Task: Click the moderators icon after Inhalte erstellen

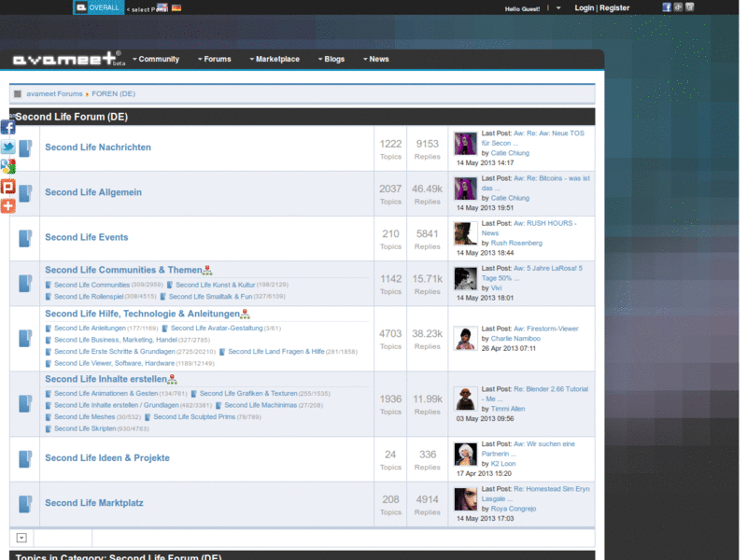Action: click(172, 380)
